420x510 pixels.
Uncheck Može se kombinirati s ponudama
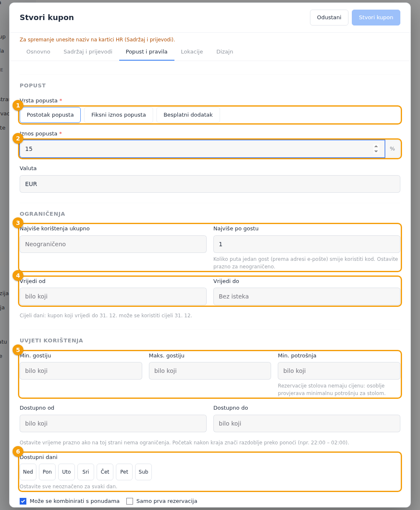pos(23,501)
